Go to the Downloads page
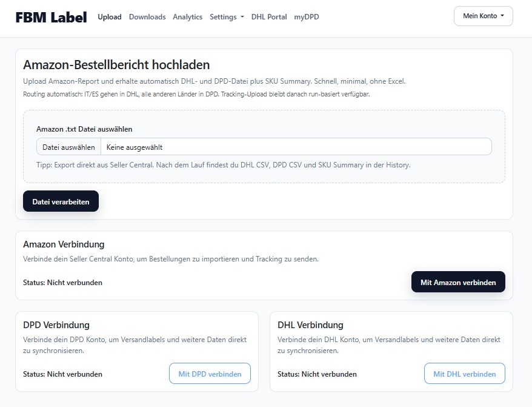This screenshot has height=407, width=532. coord(147,17)
